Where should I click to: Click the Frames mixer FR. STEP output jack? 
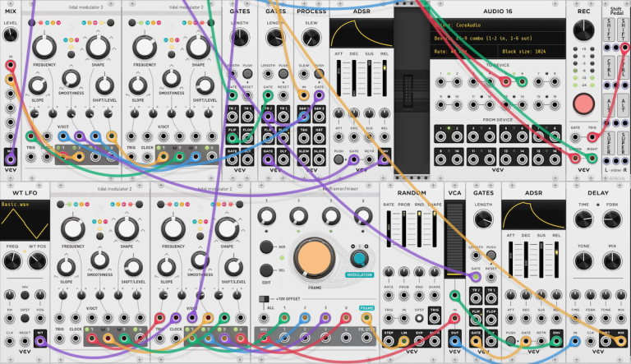tap(366, 338)
